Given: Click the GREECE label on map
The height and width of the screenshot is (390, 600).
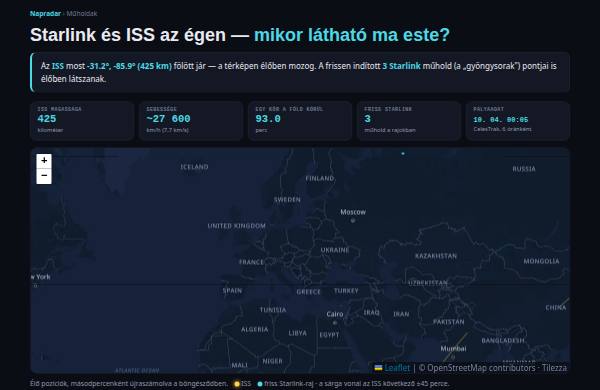Looking at the screenshot, I should [308, 292].
